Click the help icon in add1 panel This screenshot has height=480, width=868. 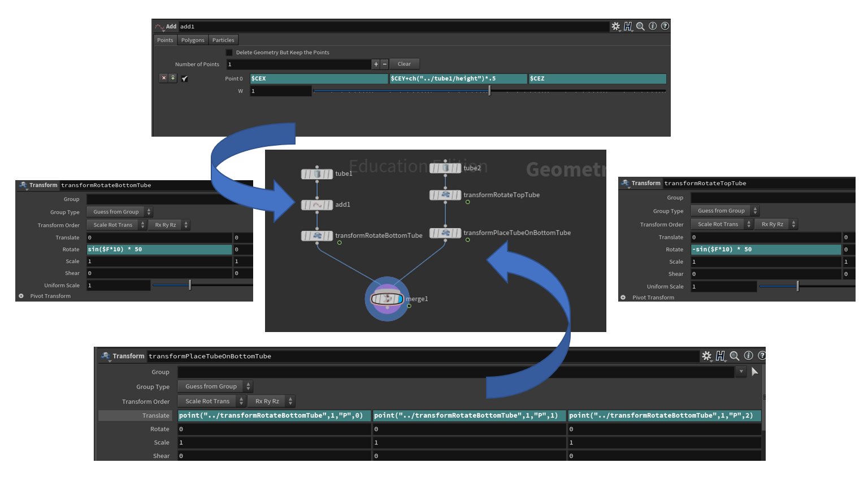pos(665,26)
